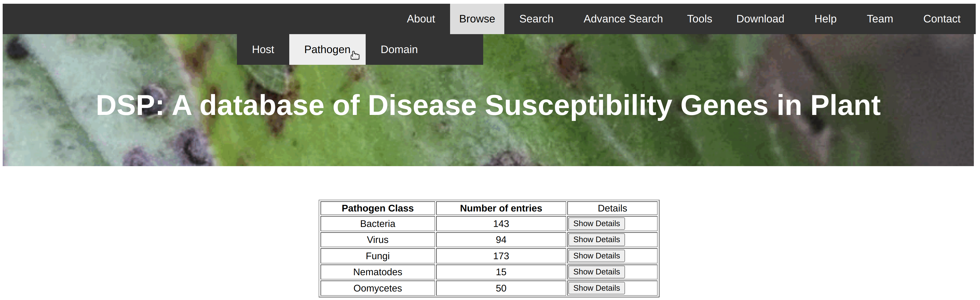The width and height of the screenshot is (980, 300).
Task: Click the Oomycetes cell
Action: 377,288
